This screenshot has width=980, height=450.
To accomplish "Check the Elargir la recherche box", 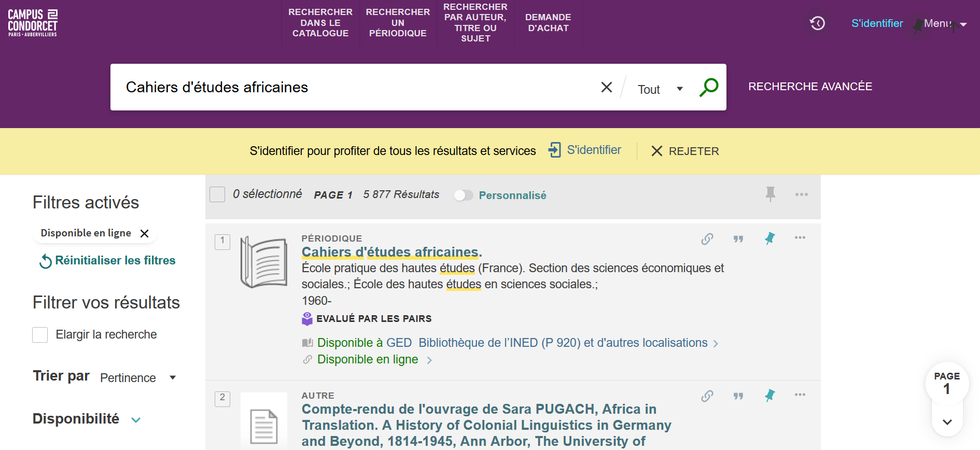I will click(40, 335).
